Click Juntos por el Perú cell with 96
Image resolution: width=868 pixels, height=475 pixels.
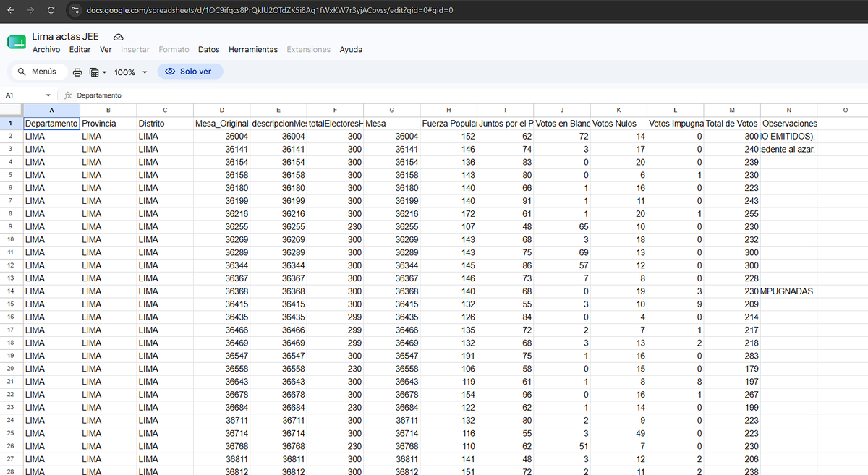505,395
